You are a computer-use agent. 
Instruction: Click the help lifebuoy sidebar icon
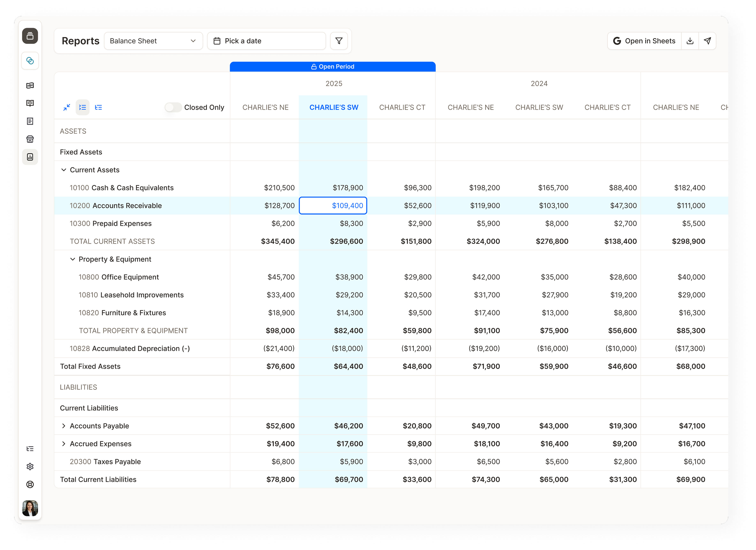coord(30,484)
